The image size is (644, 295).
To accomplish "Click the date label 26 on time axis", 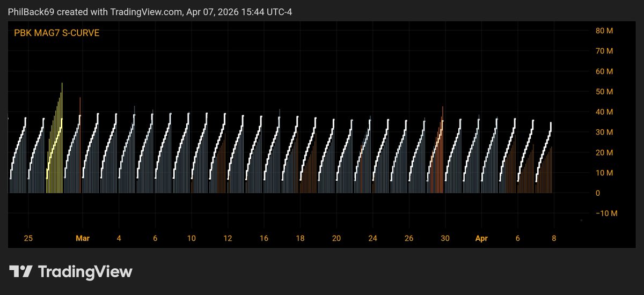I will coord(409,238).
